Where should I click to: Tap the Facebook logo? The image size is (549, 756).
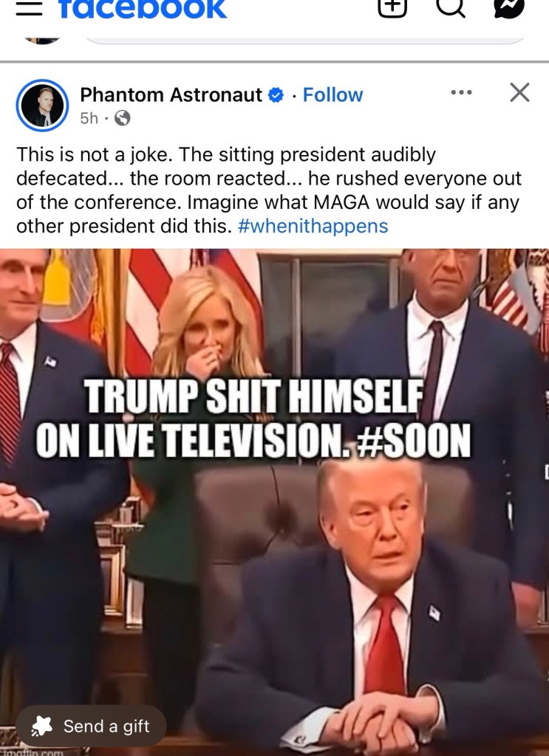tap(143, 9)
